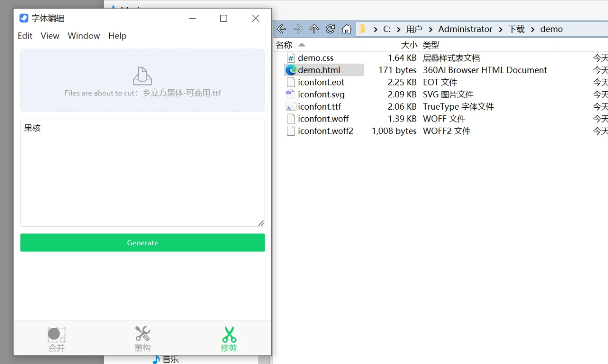Click the demo.css file icon

(291, 58)
